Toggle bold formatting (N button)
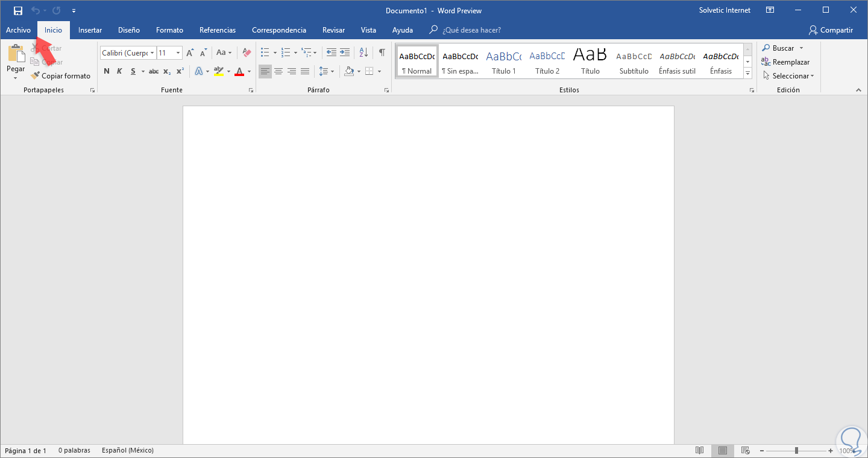The width and height of the screenshot is (868, 458). 107,71
